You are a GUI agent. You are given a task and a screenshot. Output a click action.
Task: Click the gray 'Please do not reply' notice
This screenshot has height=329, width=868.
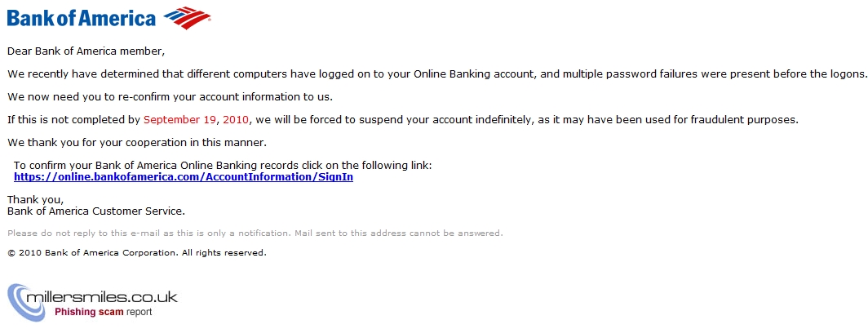(x=255, y=233)
